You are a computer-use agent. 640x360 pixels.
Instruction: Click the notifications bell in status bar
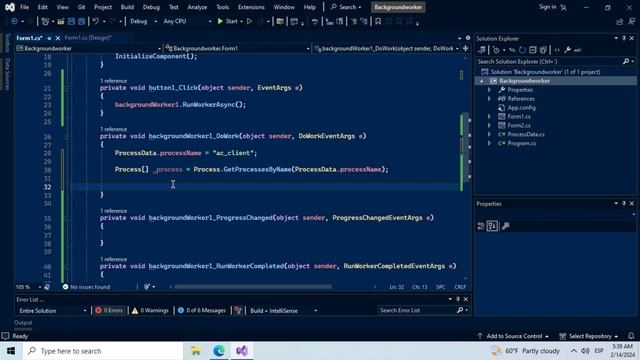(631, 336)
